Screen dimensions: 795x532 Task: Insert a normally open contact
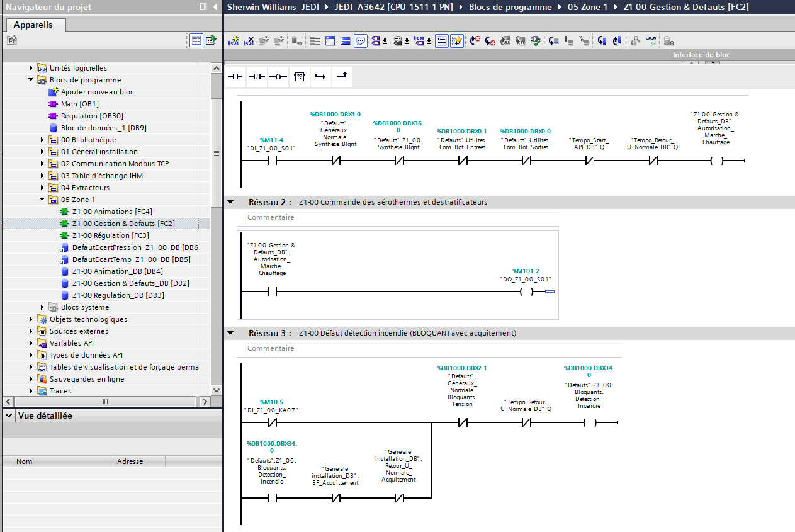(x=235, y=77)
